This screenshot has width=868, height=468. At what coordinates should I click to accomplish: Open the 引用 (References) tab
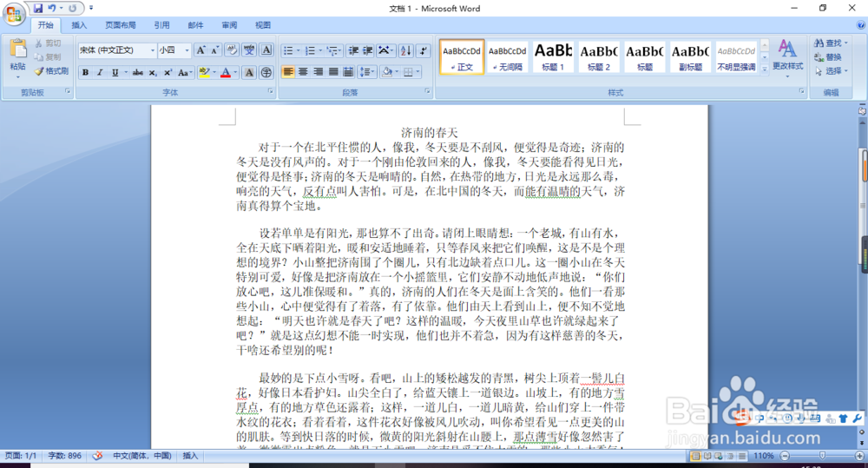click(x=161, y=25)
